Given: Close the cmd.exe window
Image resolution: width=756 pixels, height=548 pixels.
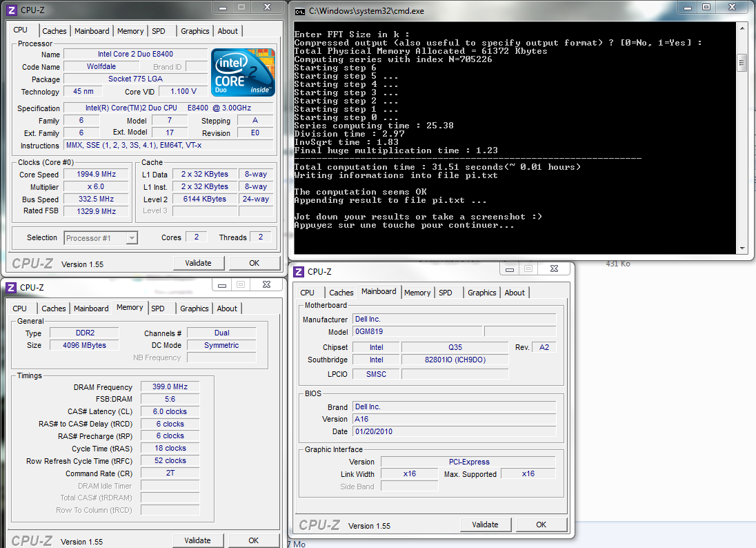Looking at the screenshot, I should [x=732, y=8].
